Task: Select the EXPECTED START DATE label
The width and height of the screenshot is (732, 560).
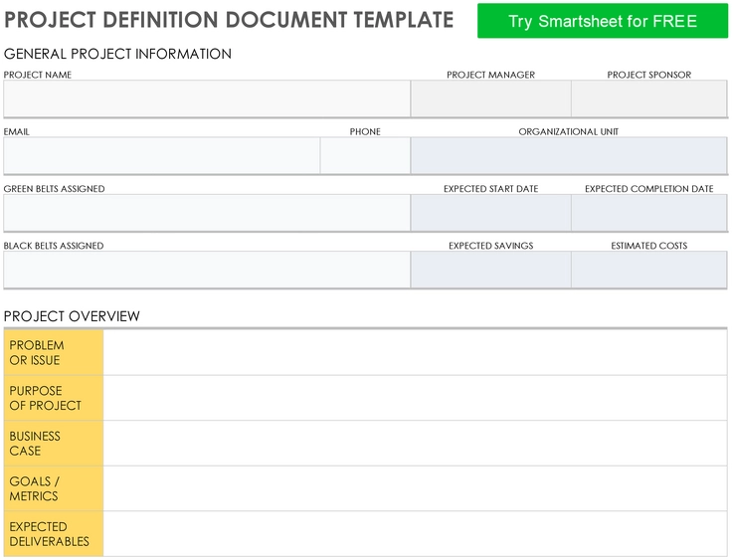Action: 490,189
